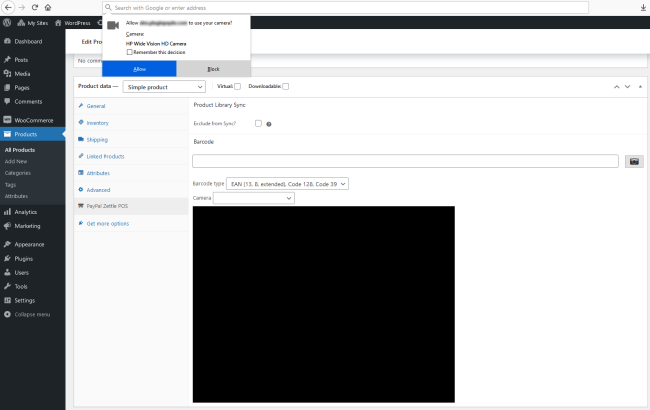The height and width of the screenshot is (410, 650).
Task: Click the WordPress logo icon
Action: click(x=7, y=23)
